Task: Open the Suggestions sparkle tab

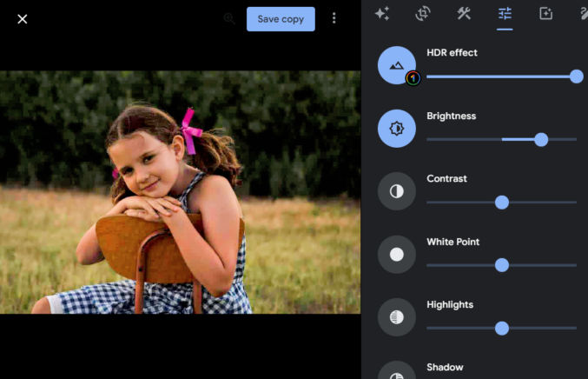Action: coord(382,14)
